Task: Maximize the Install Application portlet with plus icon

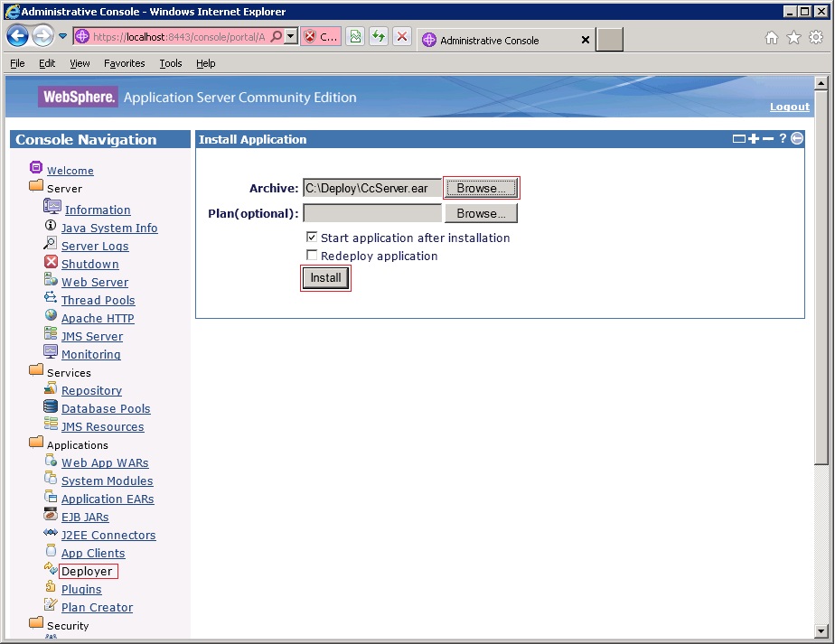Action: tap(754, 139)
